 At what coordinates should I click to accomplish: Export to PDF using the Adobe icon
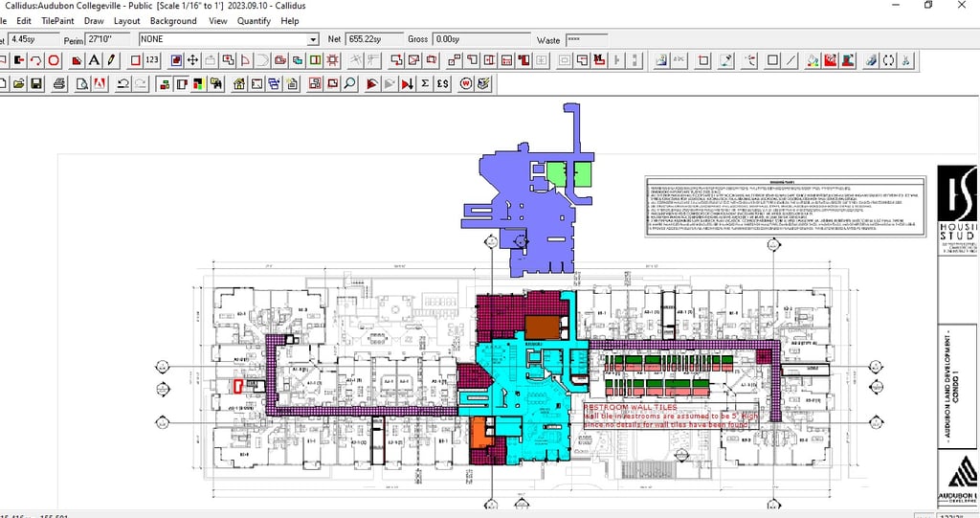pyautogui.click(x=100, y=84)
